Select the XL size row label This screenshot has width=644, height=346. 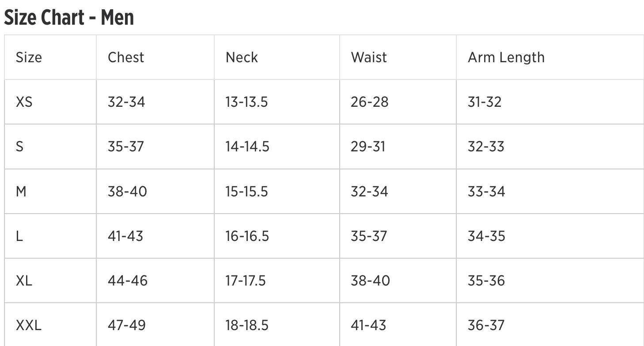click(24, 281)
